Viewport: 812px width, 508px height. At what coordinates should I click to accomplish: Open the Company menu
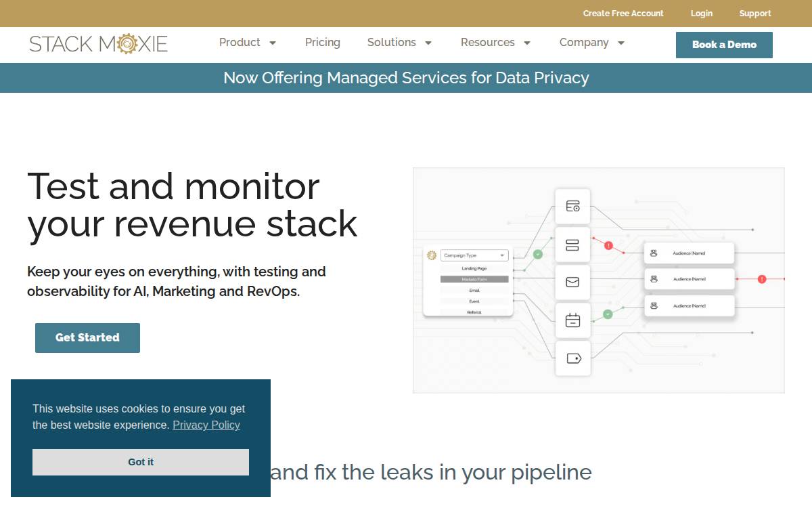584,42
